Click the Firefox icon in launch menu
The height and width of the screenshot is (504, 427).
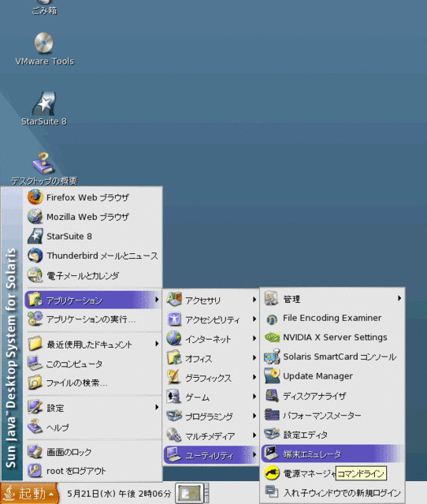pos(35,197)
